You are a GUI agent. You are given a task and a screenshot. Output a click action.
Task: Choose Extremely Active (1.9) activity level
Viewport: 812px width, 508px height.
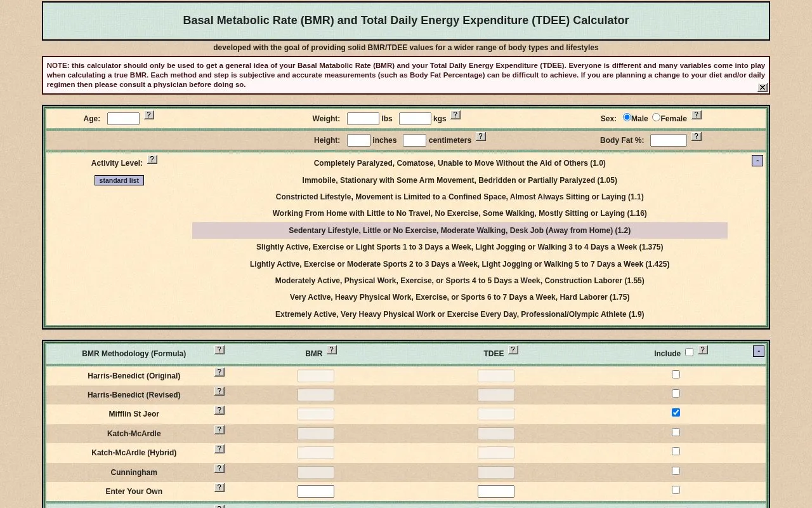tap(460, 314)
